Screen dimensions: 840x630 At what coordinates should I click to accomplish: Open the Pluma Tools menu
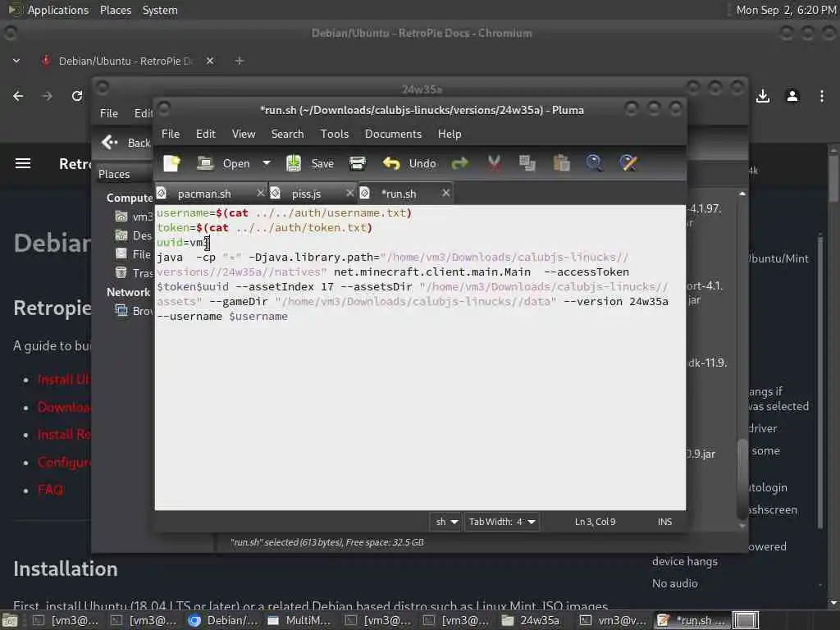335,134
